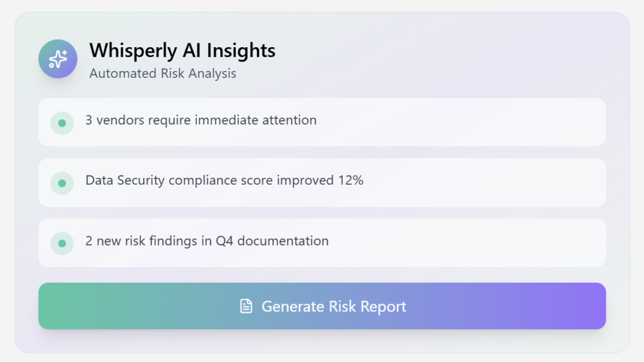Expand the Q4 risk findings entry
The height and width of the screenshot is (362, 644).
tap(322, 243)
